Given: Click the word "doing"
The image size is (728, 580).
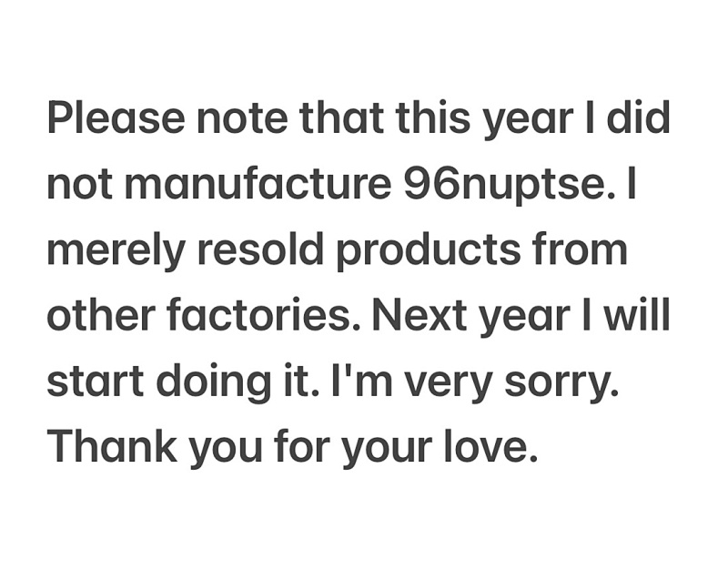Looking at the screenshot, I should [214, 383].
